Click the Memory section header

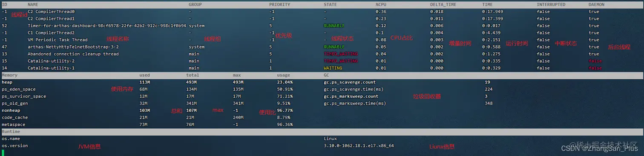pos(10,75)
